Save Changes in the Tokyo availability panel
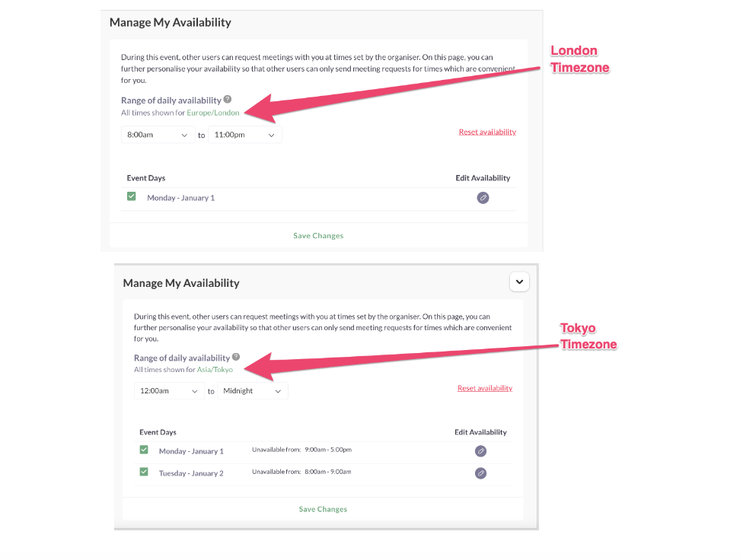This screenshot has width=743, height=560. 322,508
